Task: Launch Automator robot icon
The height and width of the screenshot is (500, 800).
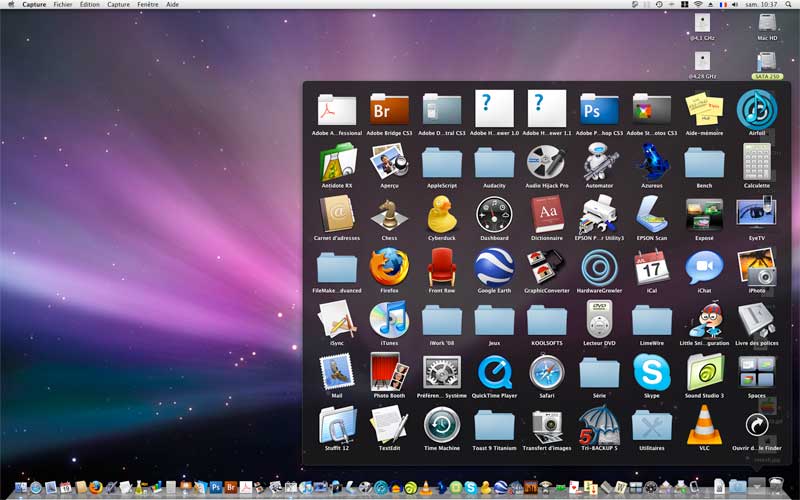Action: click(599, 162)
